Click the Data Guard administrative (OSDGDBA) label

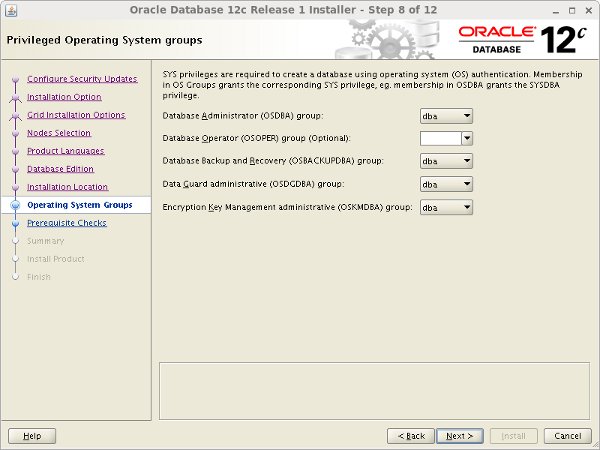[x=253, y=184]
